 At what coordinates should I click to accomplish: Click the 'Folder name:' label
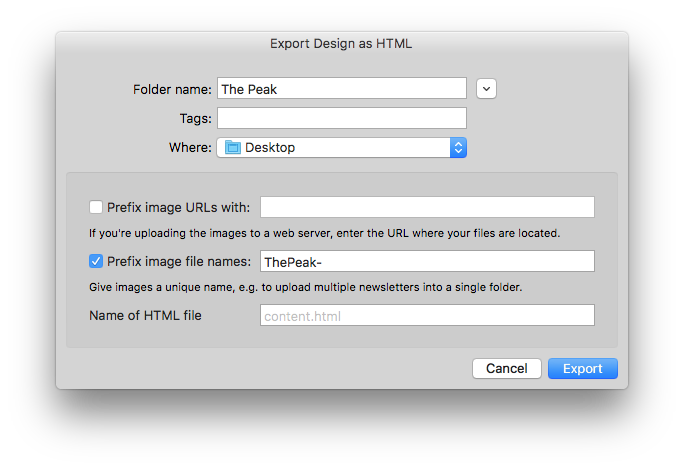point(172,89)
